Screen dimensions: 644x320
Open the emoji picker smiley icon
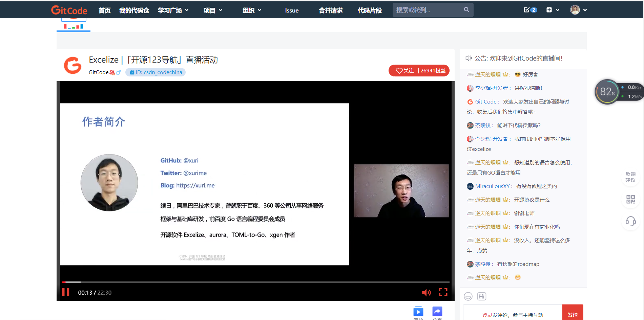pyautogui.click(x=468, y=297)
